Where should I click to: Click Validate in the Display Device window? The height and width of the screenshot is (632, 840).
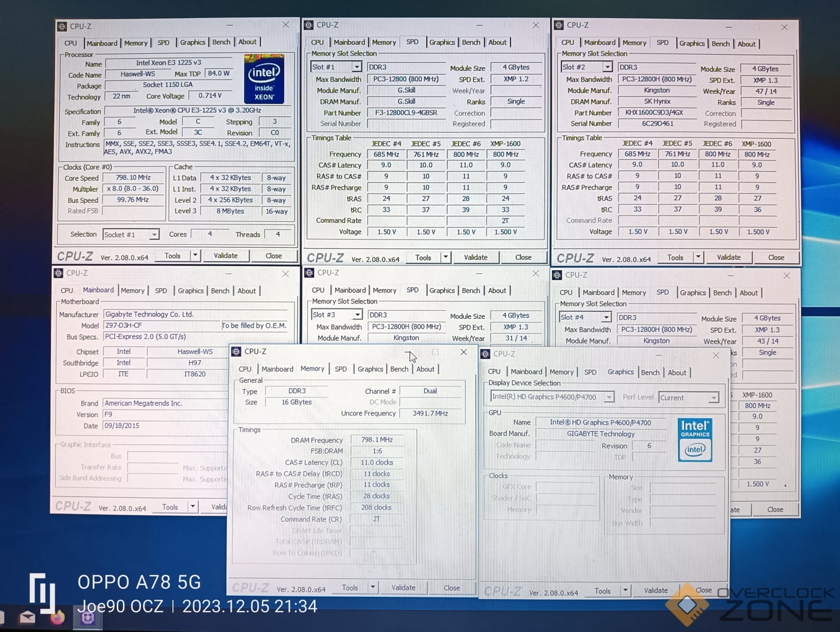656,590
